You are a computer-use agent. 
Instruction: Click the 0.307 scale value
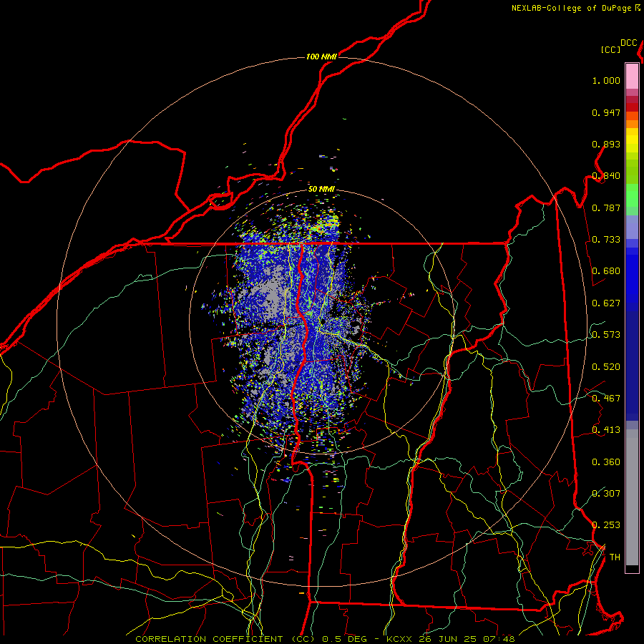(x=606, y=493)
